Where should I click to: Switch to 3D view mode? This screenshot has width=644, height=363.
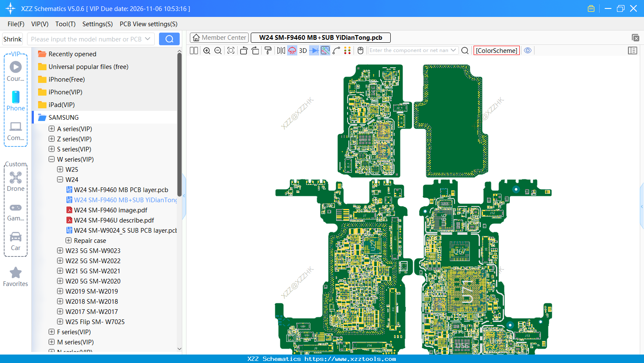pyautogui.click(x=303, y=50)
